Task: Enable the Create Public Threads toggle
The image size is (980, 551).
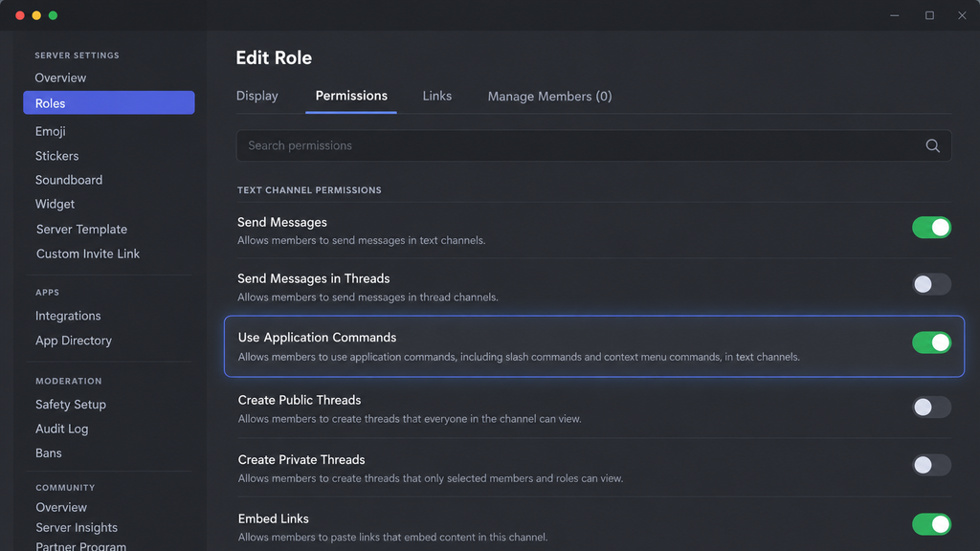Action: (x=931, y=408)
